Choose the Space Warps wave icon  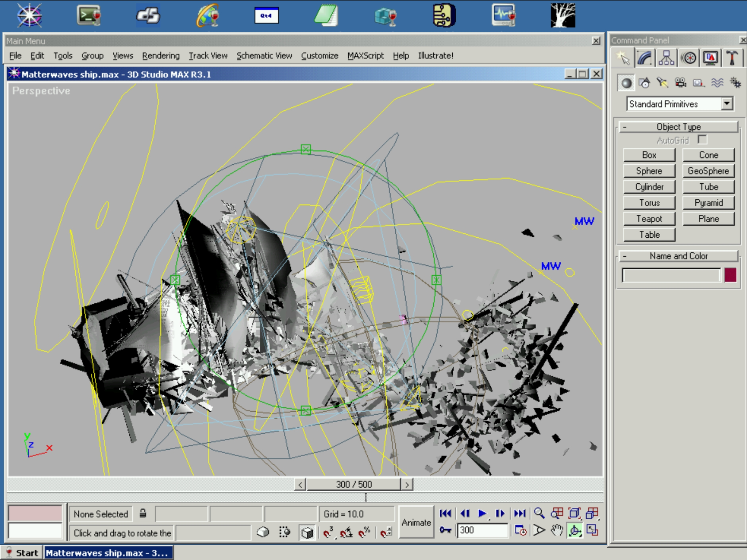(717, 83)
